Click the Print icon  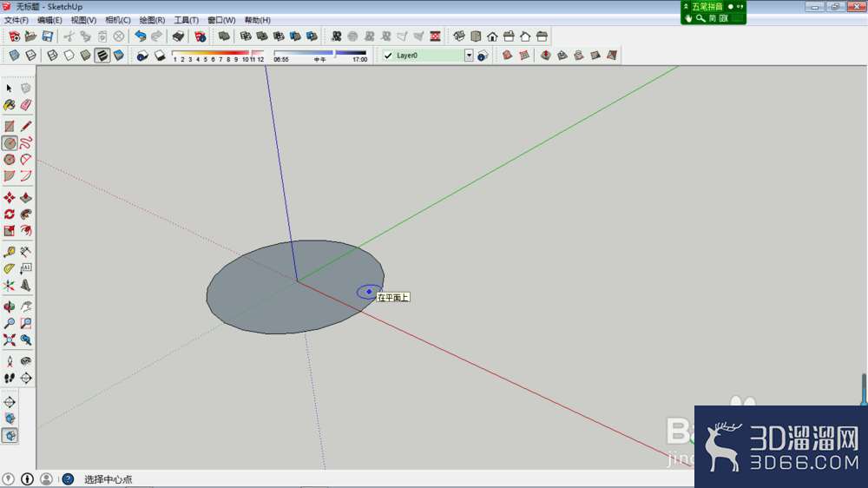178,36
